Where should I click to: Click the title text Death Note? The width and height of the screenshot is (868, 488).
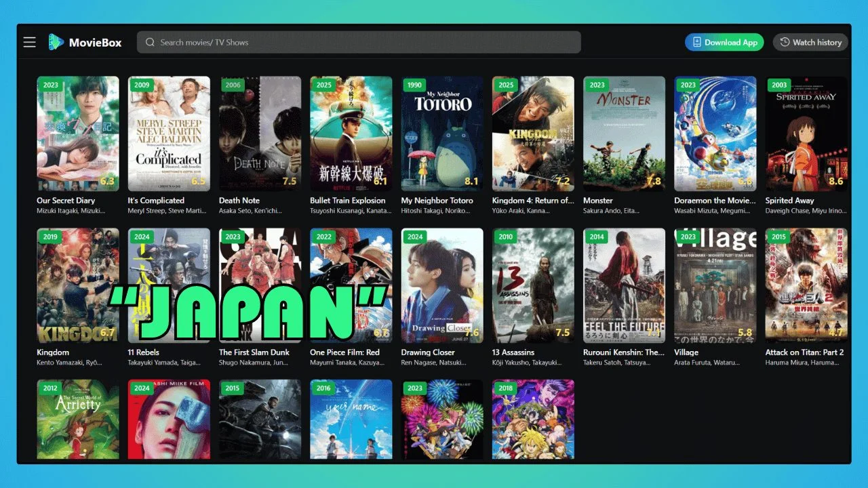tap(239, 201)
